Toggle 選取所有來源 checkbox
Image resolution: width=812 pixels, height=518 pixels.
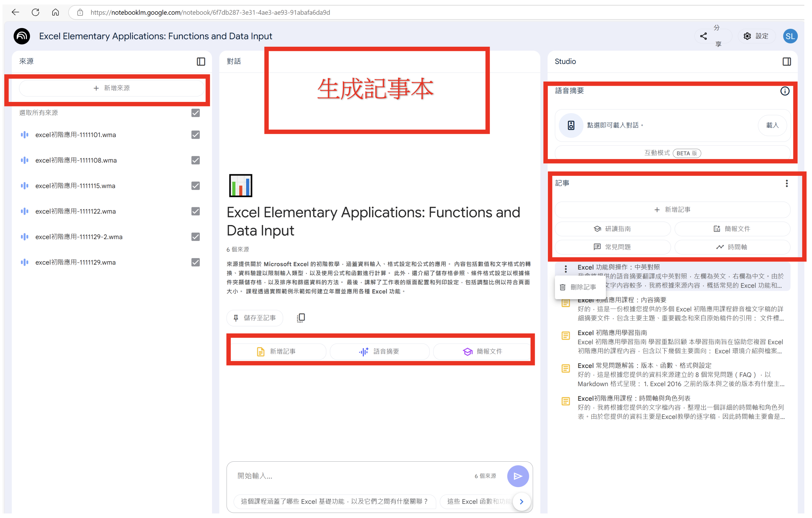[196, 113]
